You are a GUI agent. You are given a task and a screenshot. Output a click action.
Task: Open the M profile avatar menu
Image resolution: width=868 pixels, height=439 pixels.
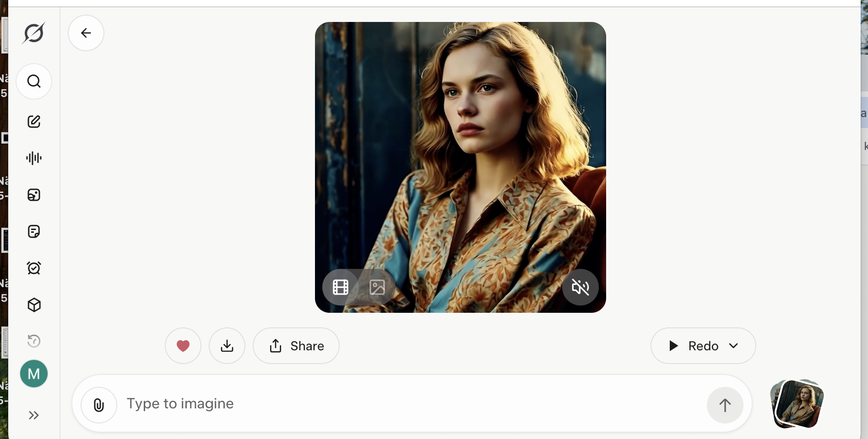pos(34,374)
